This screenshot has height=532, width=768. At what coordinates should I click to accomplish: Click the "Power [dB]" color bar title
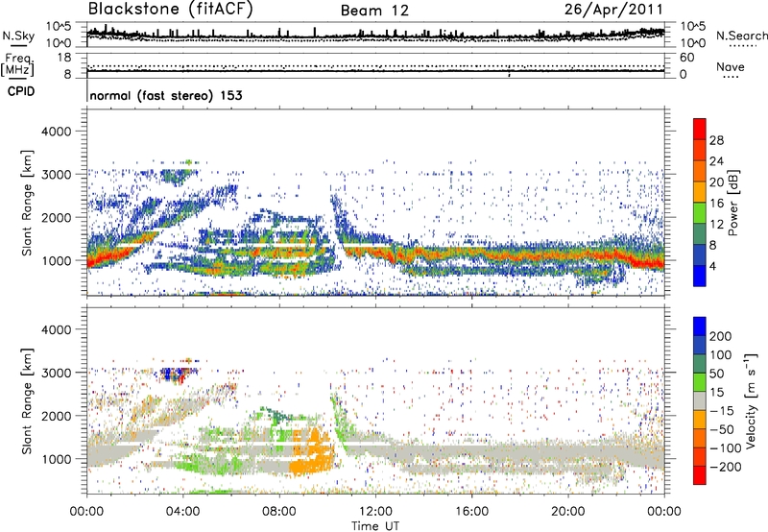(732, 203)
